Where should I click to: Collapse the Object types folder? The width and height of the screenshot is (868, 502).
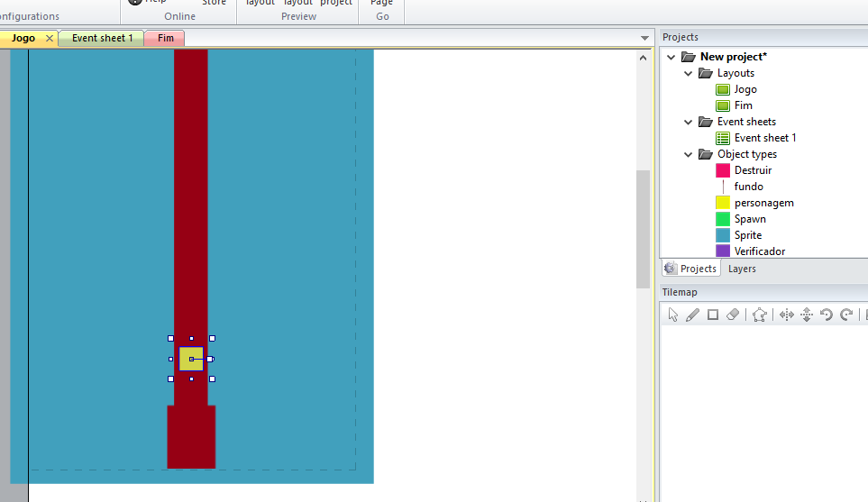click(689, 154)
